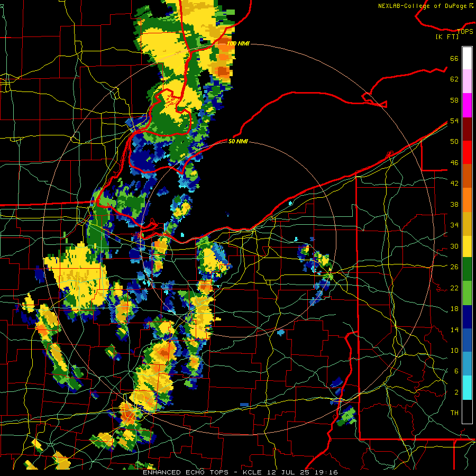Click the dark green legend swatch
Screen dimensions: 476x476
coord(467,269)
